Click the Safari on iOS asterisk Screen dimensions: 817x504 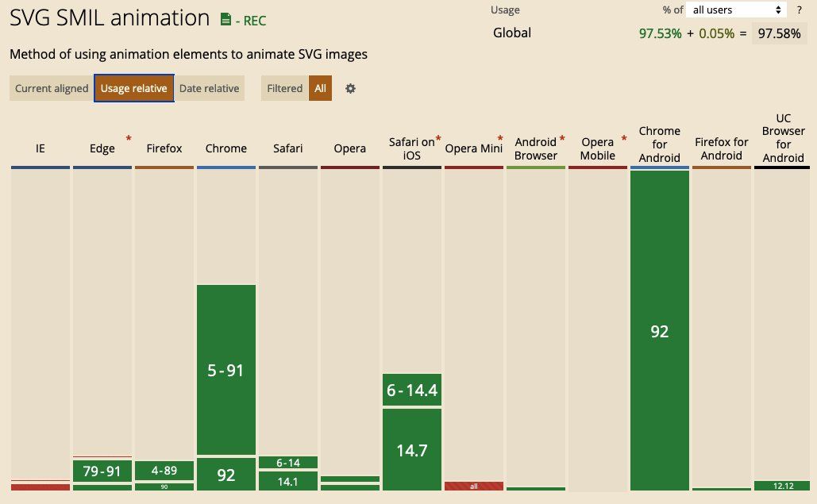click(x=438, y=138)
